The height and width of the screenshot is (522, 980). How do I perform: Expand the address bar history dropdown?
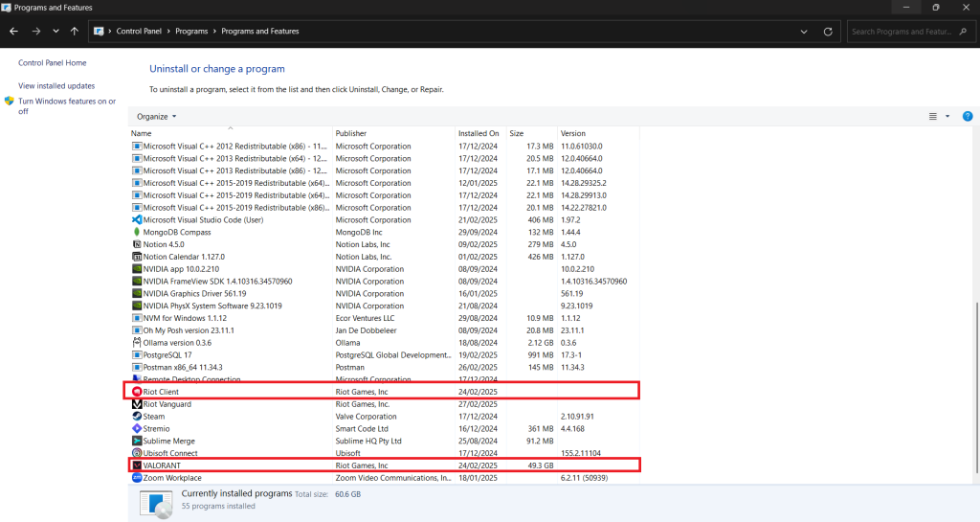804,32
